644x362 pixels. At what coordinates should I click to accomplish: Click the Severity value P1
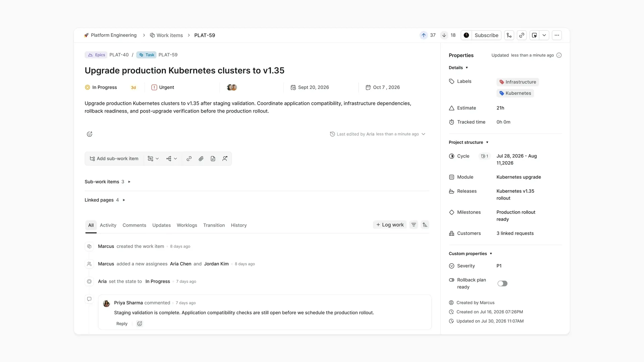[499, 266]
